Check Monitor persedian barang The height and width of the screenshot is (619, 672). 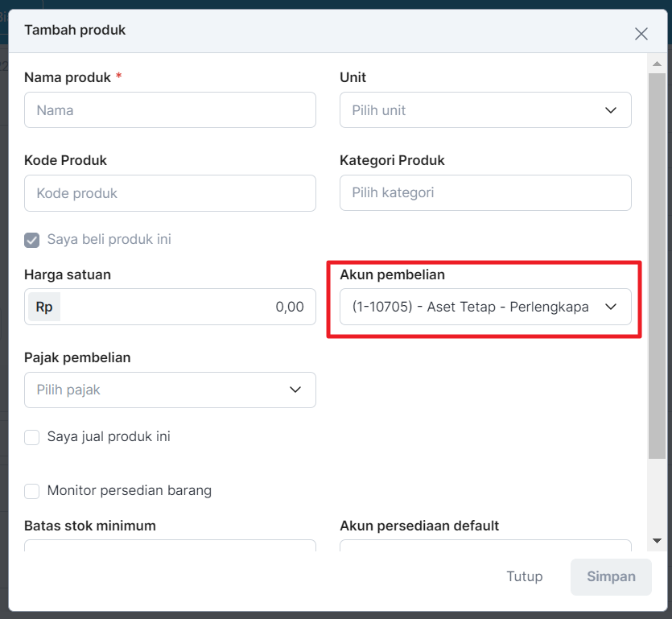coord(31,491)
